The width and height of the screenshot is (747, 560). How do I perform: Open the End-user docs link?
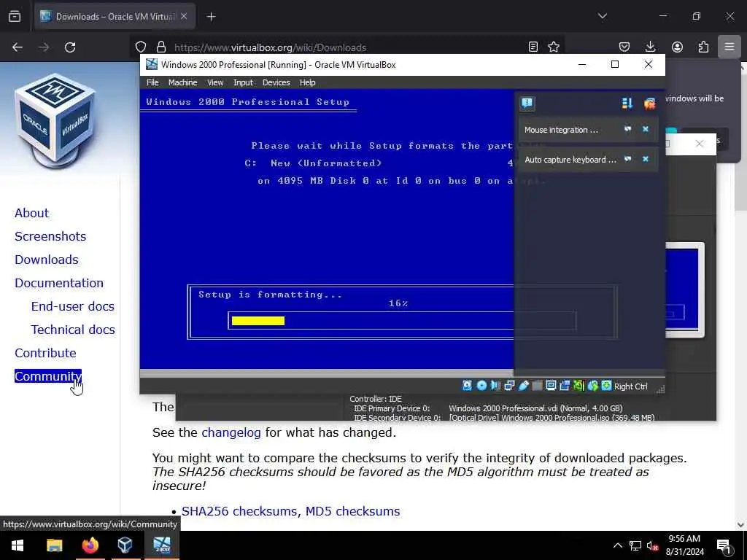click(x=73, y=306)
